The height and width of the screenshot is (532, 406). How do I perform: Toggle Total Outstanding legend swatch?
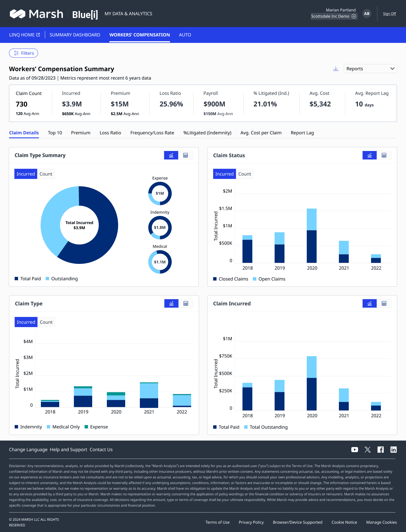[246, 427]
